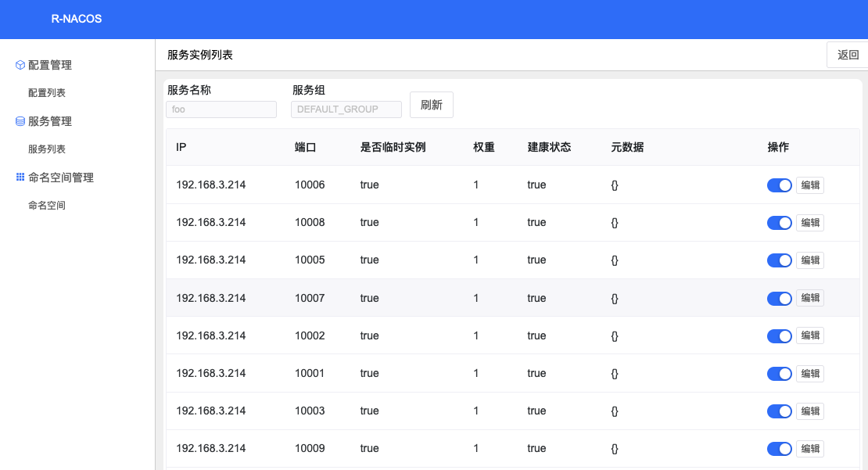Viewport: 868px width, 470px height.
Task: Click port value 10008
Action: [x=310, y=223]
